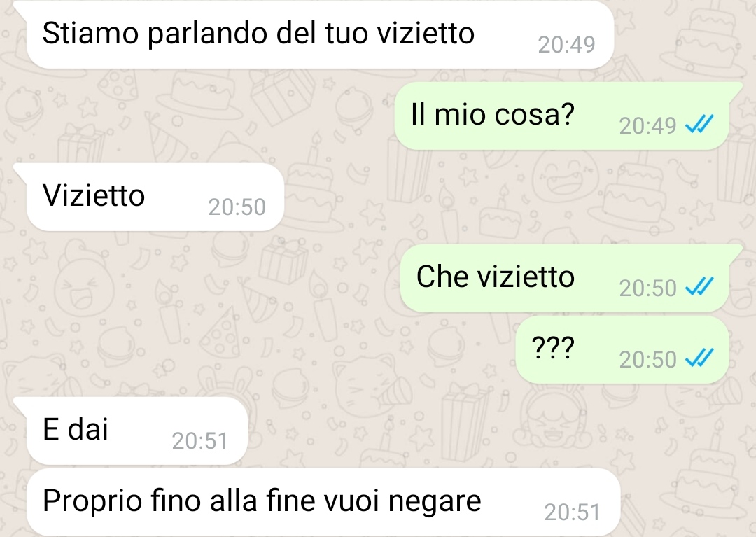
Task: Select the 'Che vizietto' sent bubble
Action: point(565,278)
